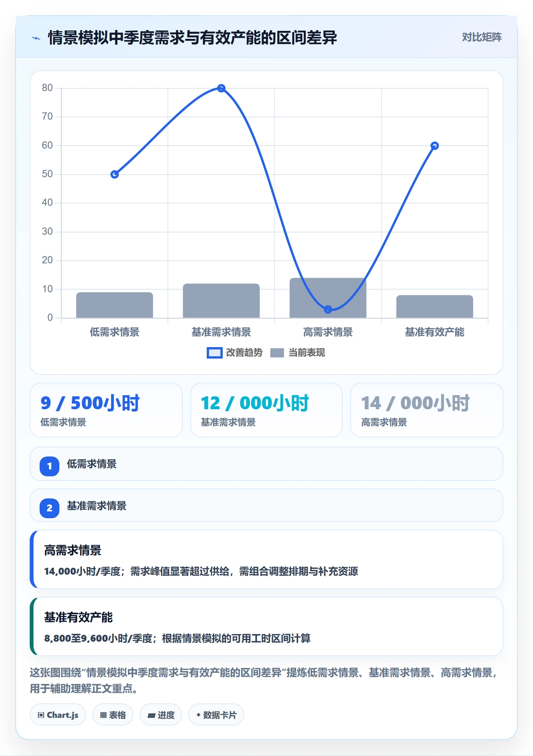This screenshot has width=533, height=756.
Task: Click the 改善趋势 legend label
Action: tap(244, 353)
